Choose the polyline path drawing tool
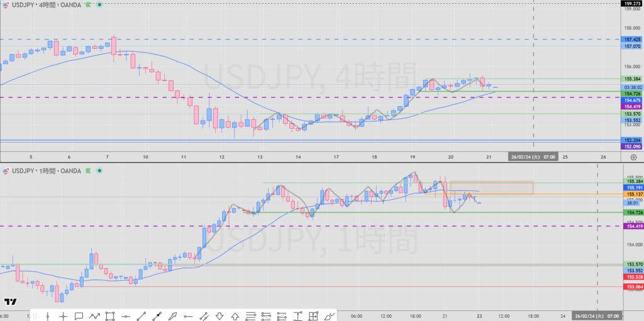The width and height of the screenshot is (644, 321). [x=94, y=316]
